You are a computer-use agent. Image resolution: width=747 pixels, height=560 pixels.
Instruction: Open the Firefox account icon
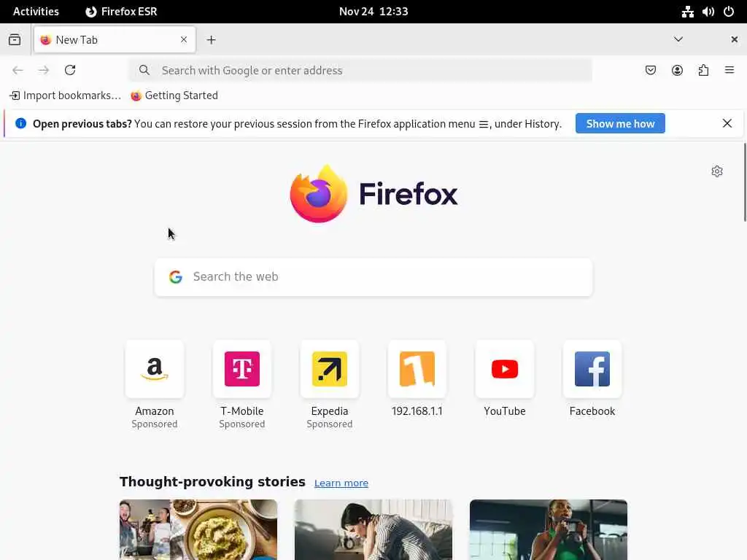pos(677,71)
